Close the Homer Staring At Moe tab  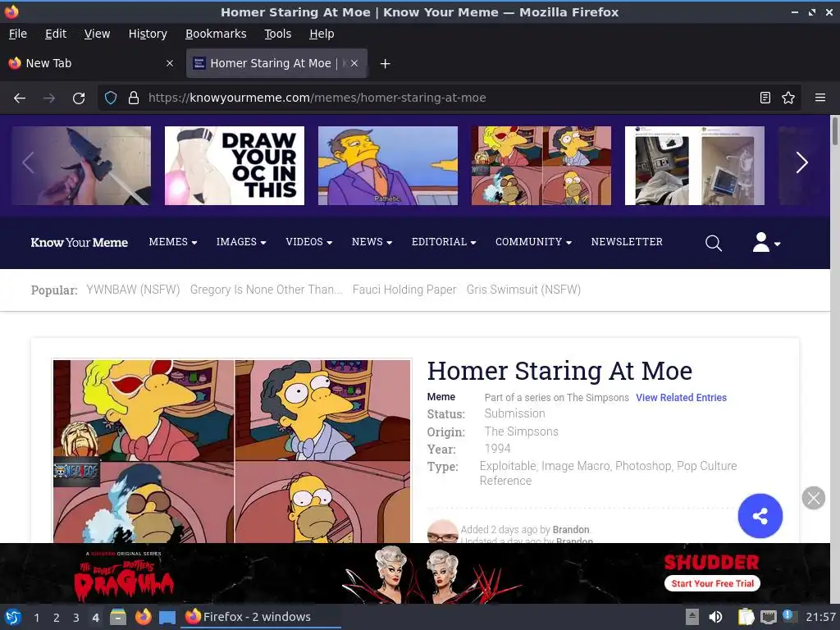(354, 63)
